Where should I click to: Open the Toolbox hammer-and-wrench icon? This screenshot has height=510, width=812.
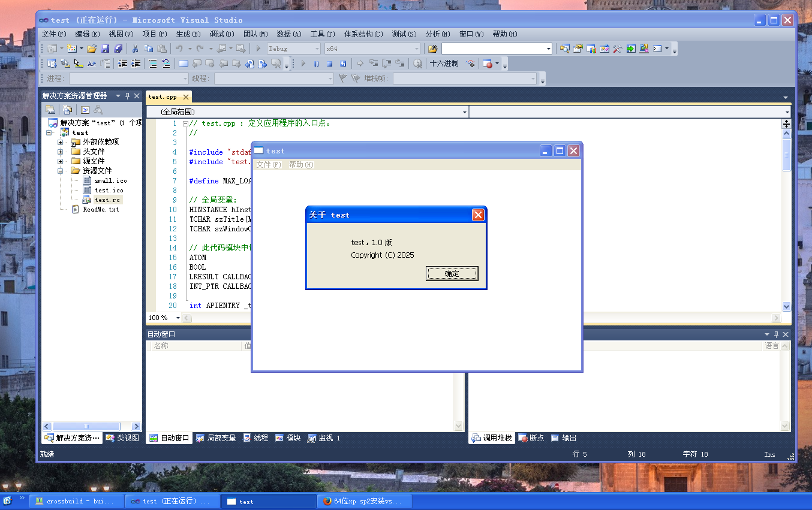pyautogui.click(x=617, y=49)
